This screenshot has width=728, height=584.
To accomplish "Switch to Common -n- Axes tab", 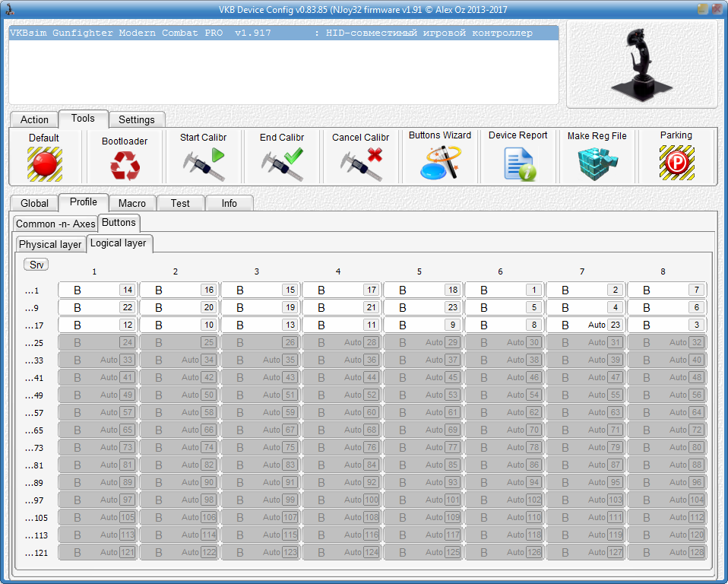I will point(55,224).
